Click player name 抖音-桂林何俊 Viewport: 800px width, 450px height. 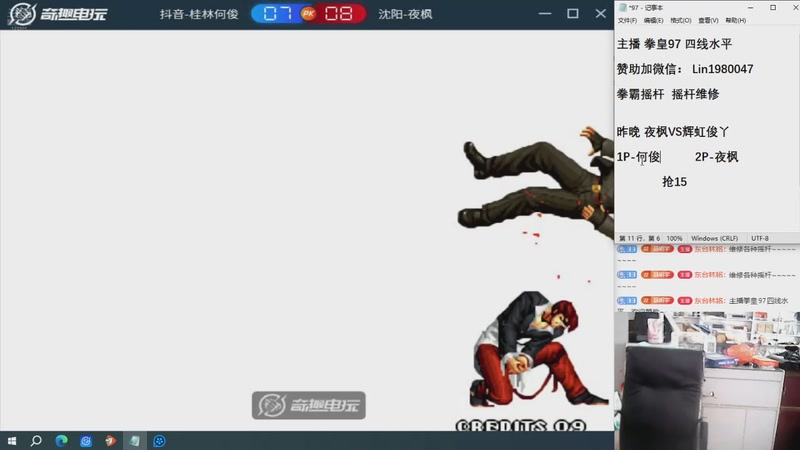[x=199, y=14]
